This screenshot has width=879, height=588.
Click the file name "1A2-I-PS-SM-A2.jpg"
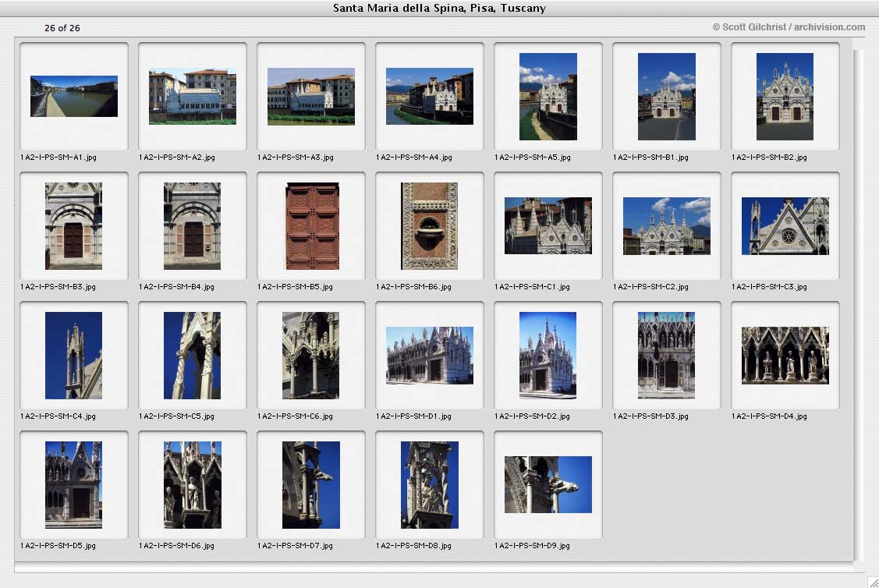[177, 158]
